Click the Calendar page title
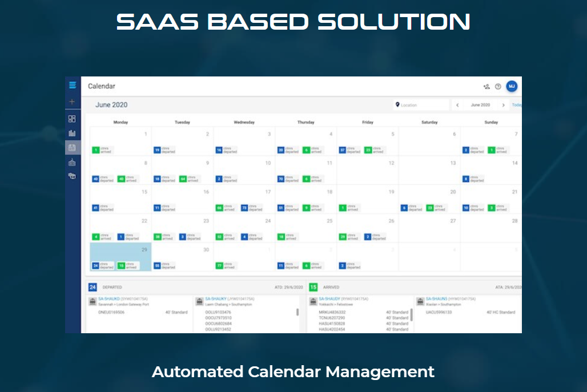The image size is (587, 392). point(102,86)
